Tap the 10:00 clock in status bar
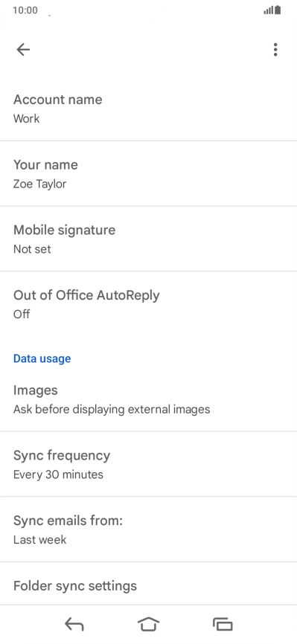This screenshot has height=644, width=297. click(x=25, y=10)
